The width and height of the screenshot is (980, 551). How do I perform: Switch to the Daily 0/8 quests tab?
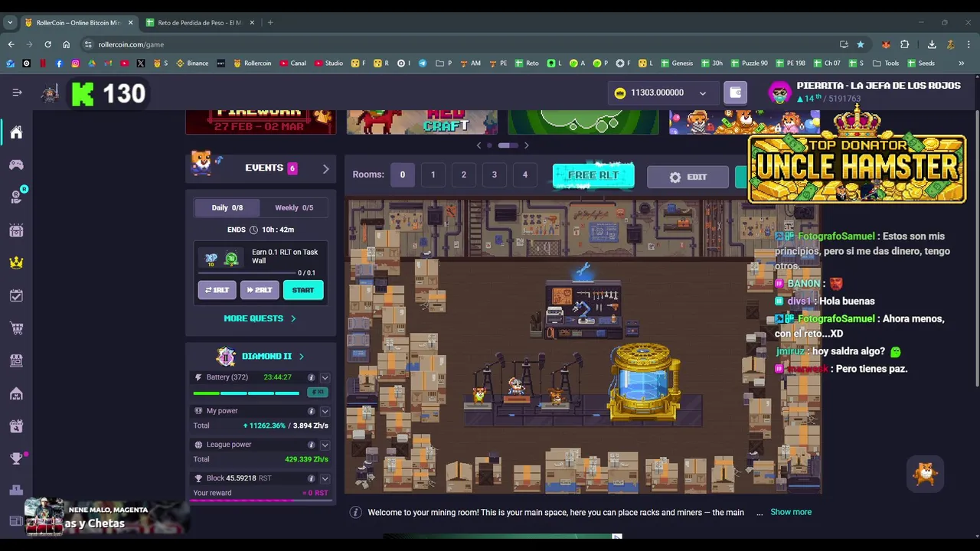point(227,207)
